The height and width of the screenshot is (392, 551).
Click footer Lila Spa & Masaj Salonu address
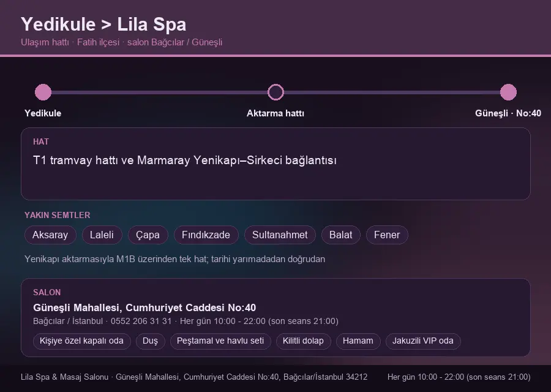click(194, 377)
